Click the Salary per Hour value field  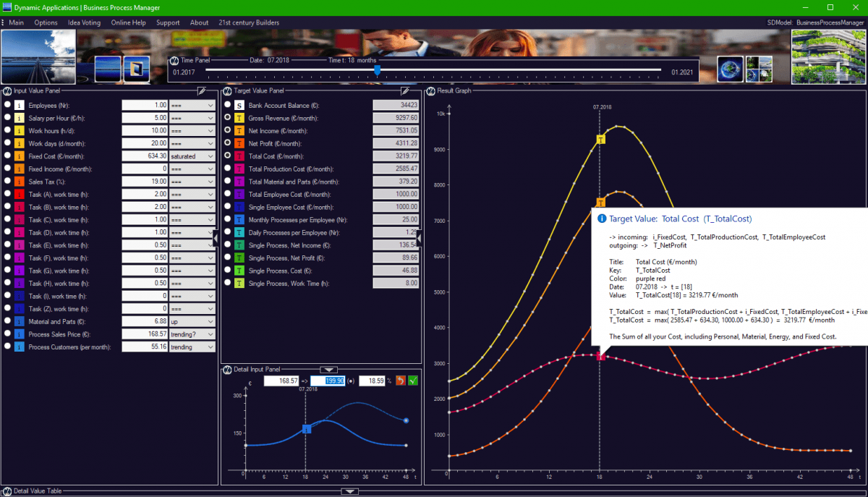145,117
